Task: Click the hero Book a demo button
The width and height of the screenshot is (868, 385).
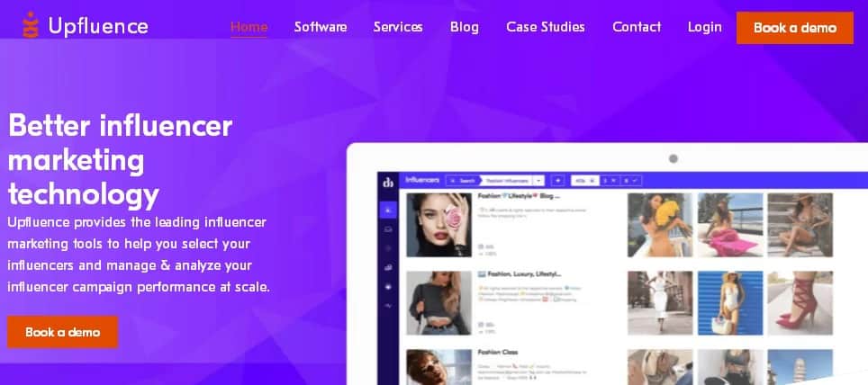Action: coord(62,332)
